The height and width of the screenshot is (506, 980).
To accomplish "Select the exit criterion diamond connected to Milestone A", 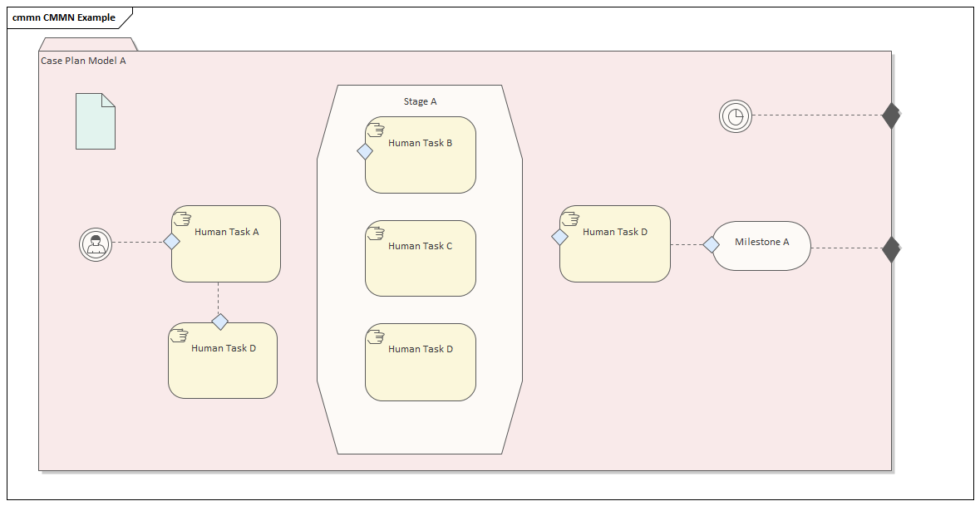I will (891, 248).
